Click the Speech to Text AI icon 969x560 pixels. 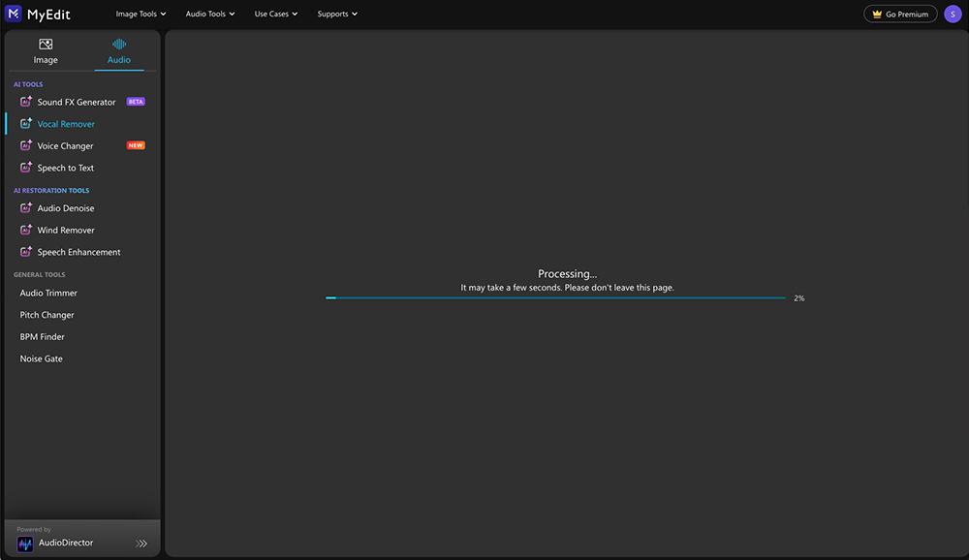[26, 168]
